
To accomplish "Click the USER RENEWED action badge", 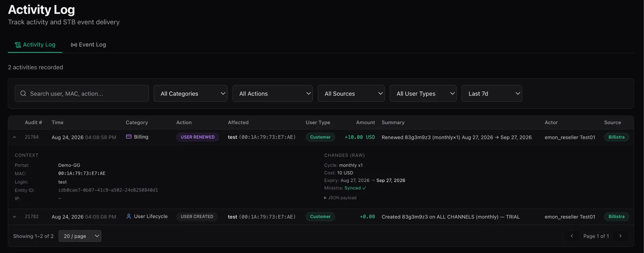I will (x=198, y=137).
